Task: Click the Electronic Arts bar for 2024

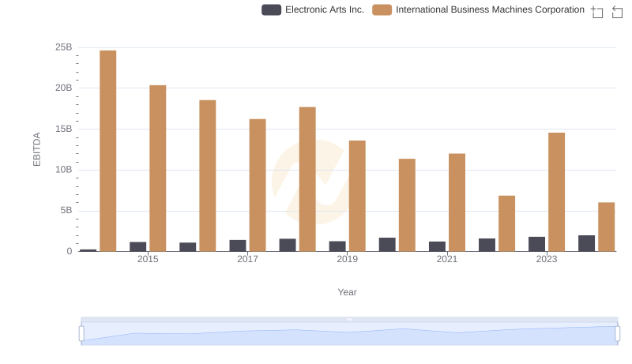Action: [x=587, y=244]
